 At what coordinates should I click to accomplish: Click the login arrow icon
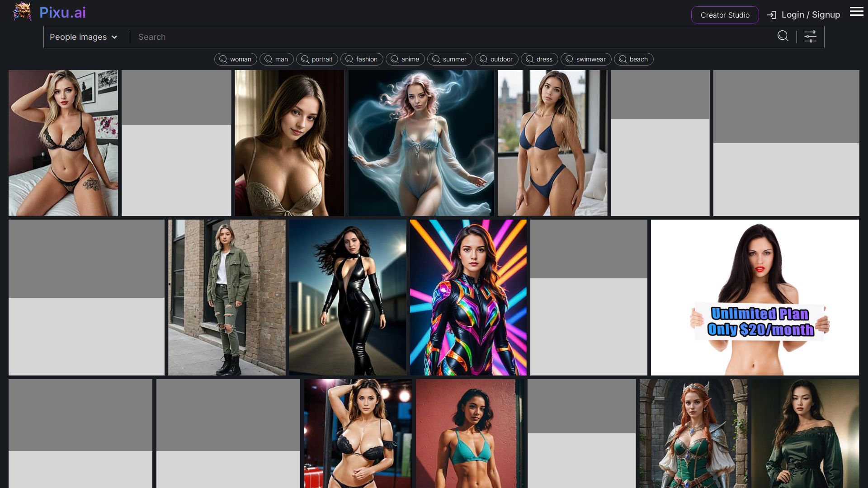point(772,15)
